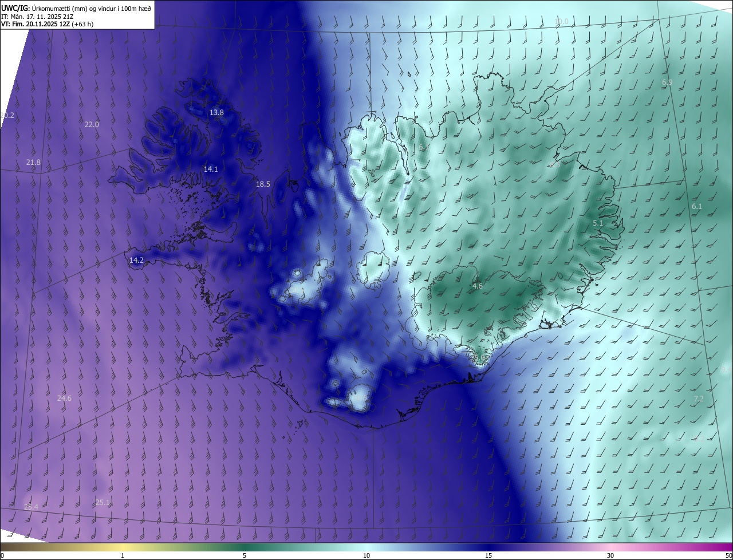Click the title 'Úrkomumætti (mm) og vindur í 100m hæð'
Viewport: 733px width, 560px height.
pyautogui.click(x=92, y=8)
